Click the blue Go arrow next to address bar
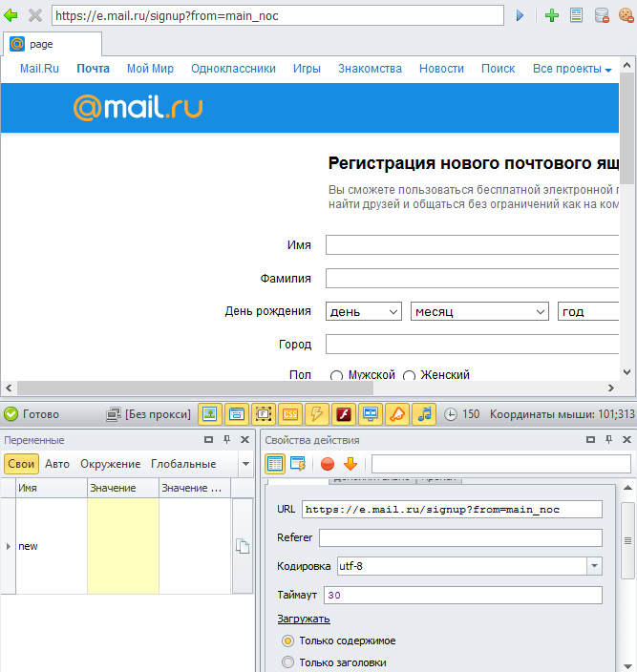The width and height of the screenshot is (637, 672). [x=520, y=16]
